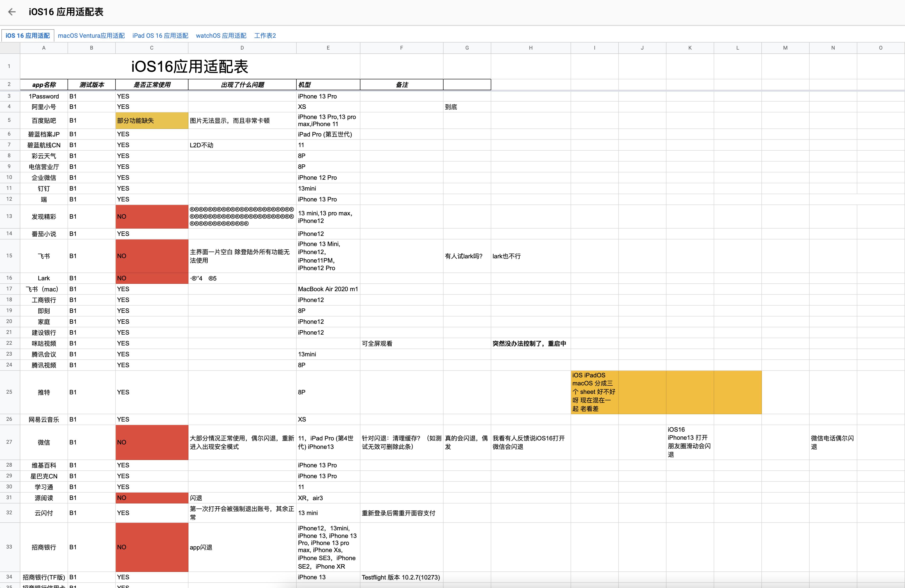
Task: Click the back arrow icon
Action: pyautogui.click(x=12, y=12)
